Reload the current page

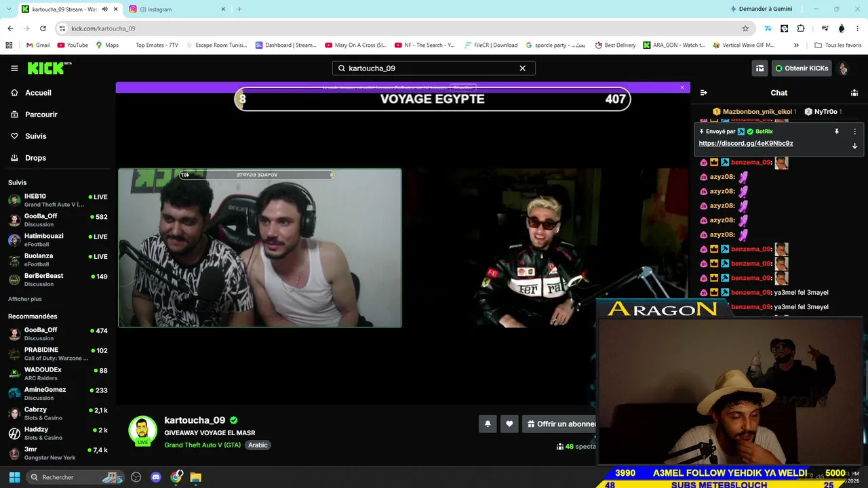tap(43, 28)
